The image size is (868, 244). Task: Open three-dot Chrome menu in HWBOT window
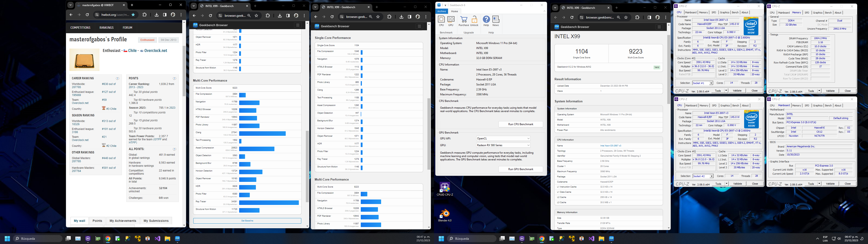(x=181, y=15)
